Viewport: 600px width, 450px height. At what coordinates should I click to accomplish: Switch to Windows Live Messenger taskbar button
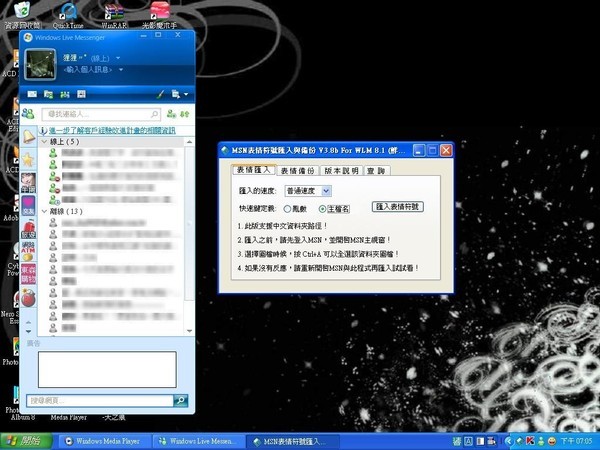198,441
